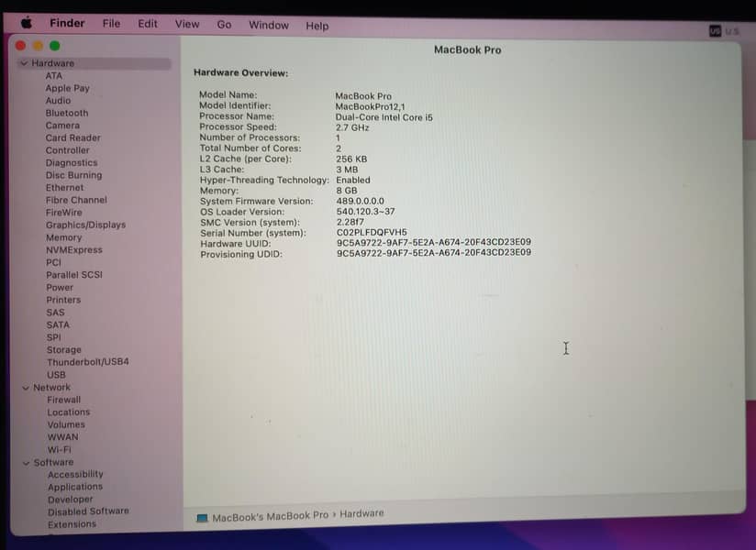Viewport: 756px width, 550px height.
Task: Click Hardware in the path bar
Action: pos(361,514)
